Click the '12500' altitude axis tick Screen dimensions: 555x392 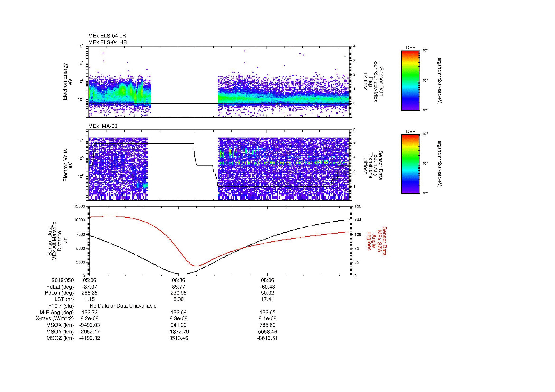pyautogui.click(x=80, y=206)
